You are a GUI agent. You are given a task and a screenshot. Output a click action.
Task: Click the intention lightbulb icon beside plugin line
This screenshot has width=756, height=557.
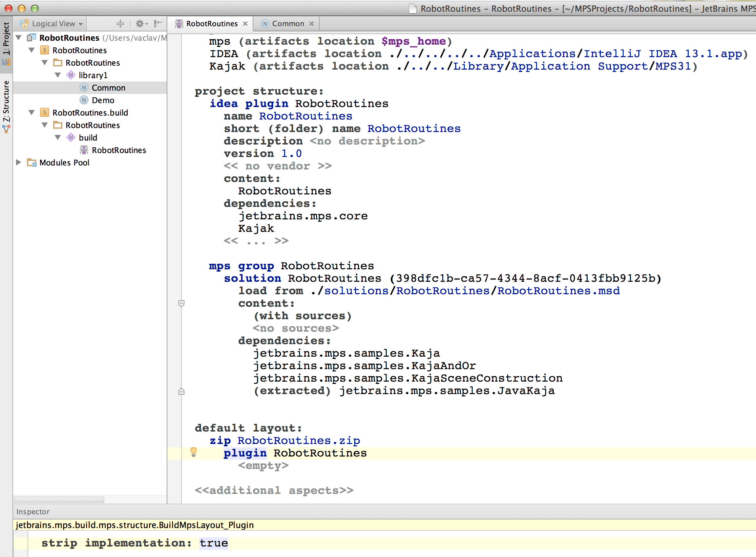(193, 452)
